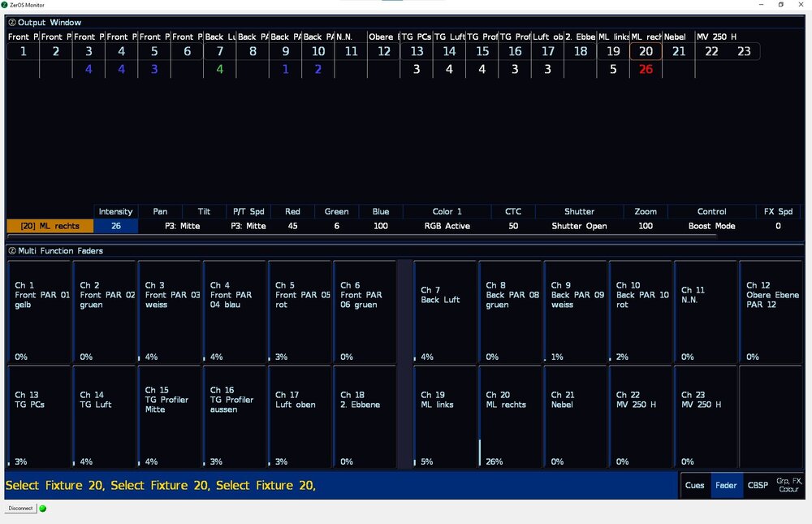This screenshot has height=524, width=812.
Task: Click the Control value Boost Mode
Action: click(x=711, y=226)
